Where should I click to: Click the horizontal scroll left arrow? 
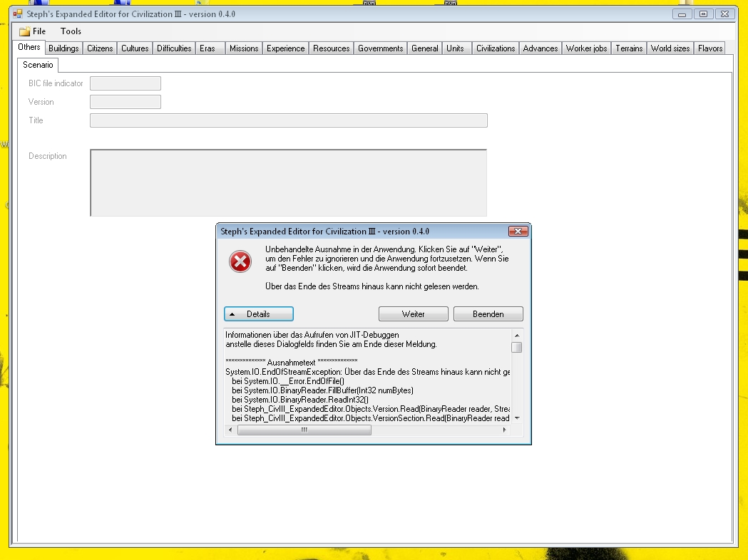pos(230,430)
